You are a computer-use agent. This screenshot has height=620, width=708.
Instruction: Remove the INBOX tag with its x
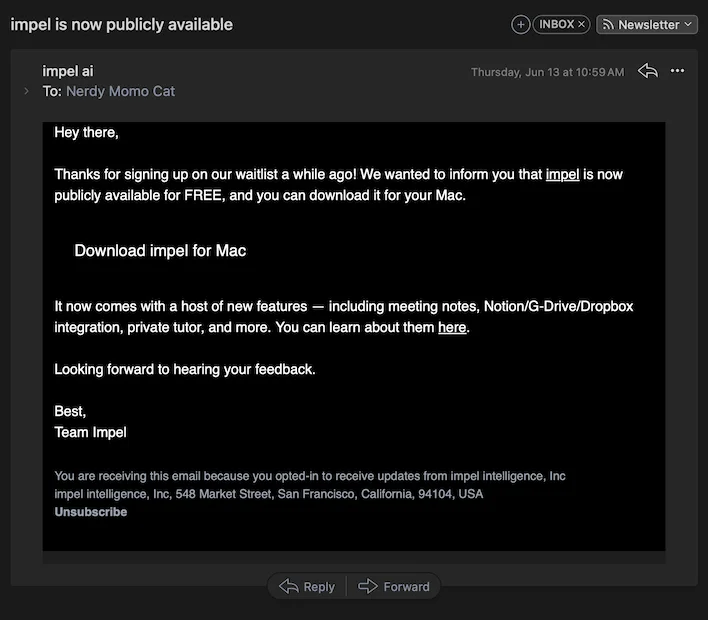pos(582,25)
